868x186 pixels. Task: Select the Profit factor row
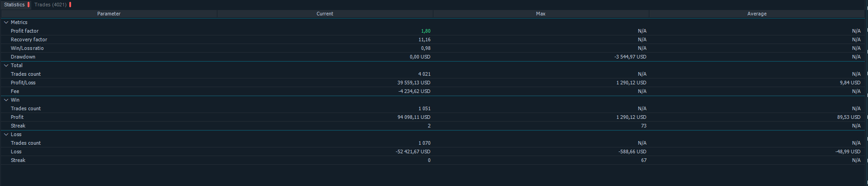click(25, 31)
